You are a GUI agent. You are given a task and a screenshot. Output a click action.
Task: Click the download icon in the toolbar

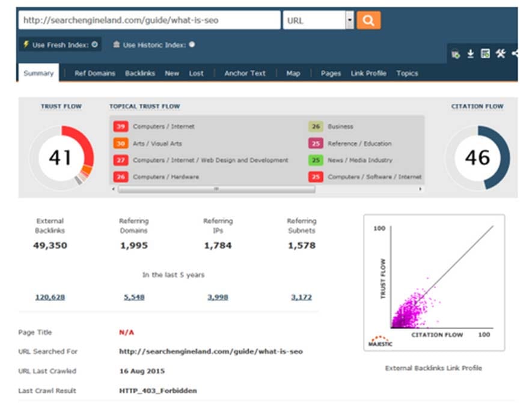point(471,53)
